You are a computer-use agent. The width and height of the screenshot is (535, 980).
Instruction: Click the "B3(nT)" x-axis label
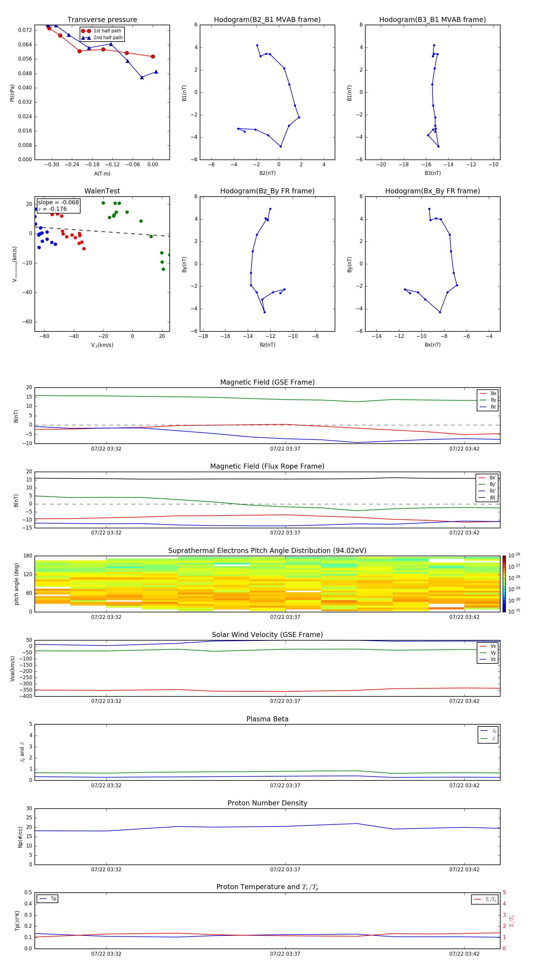point(432,173)
